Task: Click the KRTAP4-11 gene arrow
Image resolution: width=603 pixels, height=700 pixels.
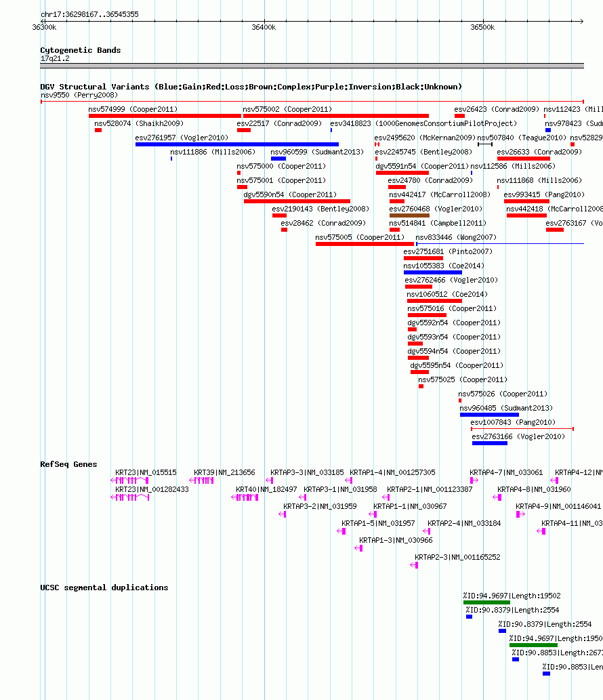Action: pyautogui.click(x=541, y=532)
